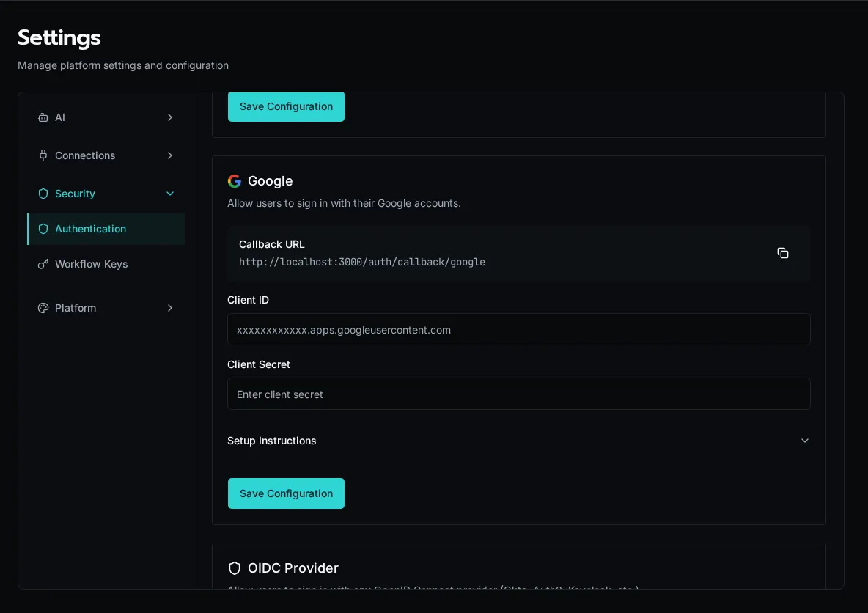Click the Security shield icon
Viewport: 868px width, 613px height.
(x=43, y=194)
